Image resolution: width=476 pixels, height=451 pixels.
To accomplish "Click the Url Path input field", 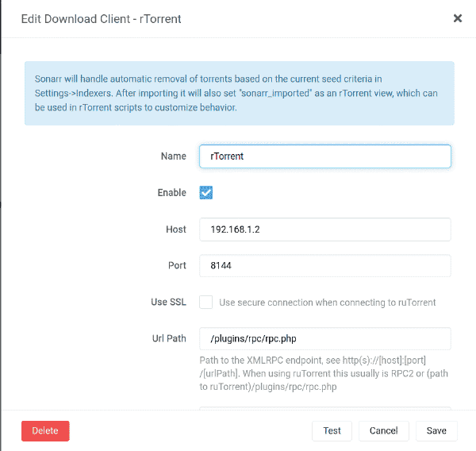I will click(325, 338).
